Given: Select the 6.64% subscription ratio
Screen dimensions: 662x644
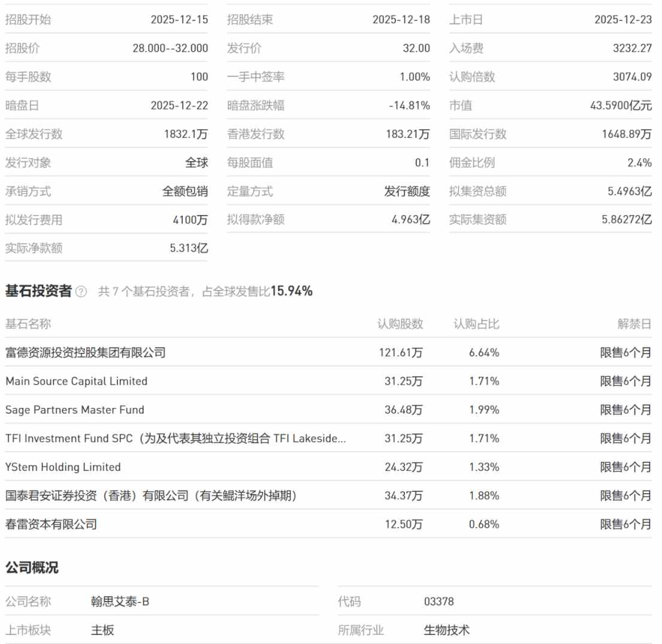Looking at the screenshot, I should click(484, 352).
